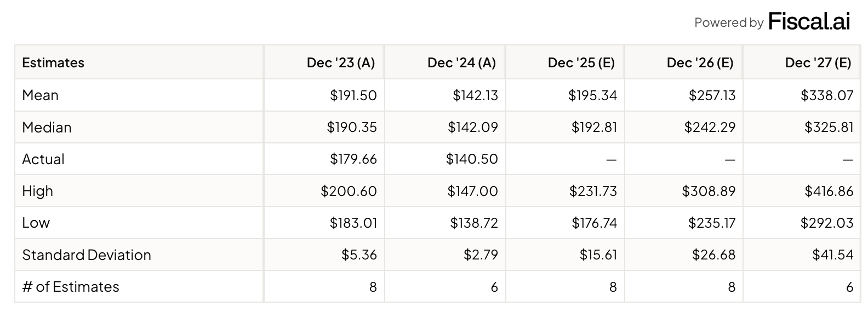This screenshot has height=312, width=868.
Task: Click the Dec '23 (A) column header
Action: 340,62
